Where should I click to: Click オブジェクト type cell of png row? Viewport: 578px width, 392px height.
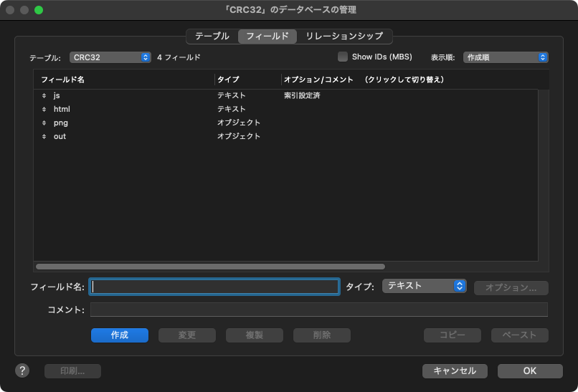(239, 123)
